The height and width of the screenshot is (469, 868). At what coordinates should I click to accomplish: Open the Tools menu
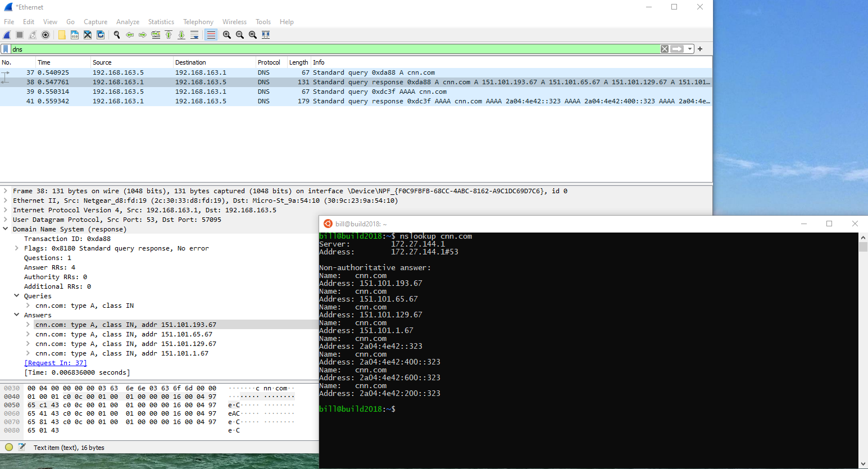click(x=263, y=22)
